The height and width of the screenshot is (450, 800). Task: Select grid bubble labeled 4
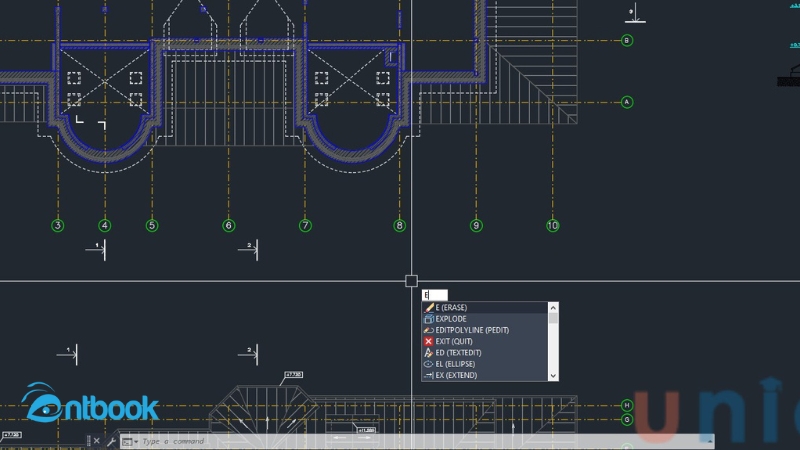click(x=105, y=226)
